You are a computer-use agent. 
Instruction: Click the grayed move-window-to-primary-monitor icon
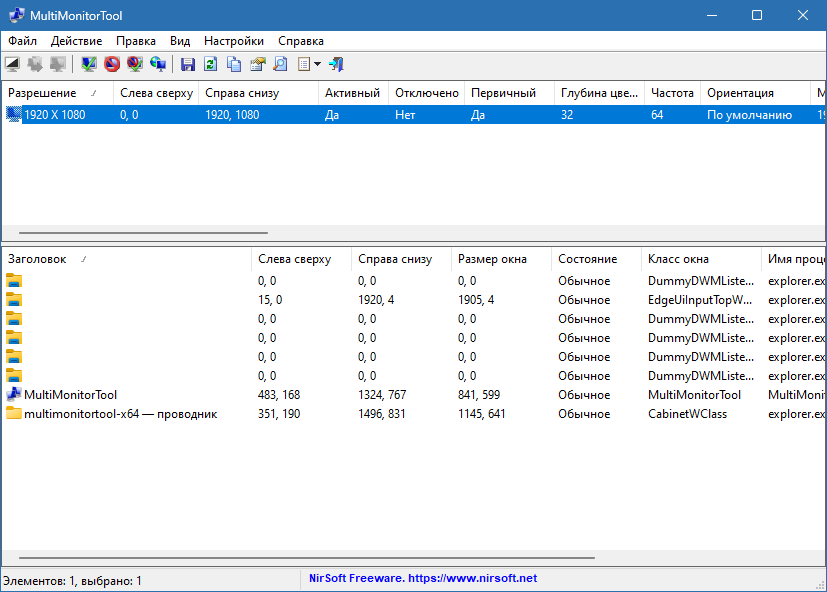point(57,64)
